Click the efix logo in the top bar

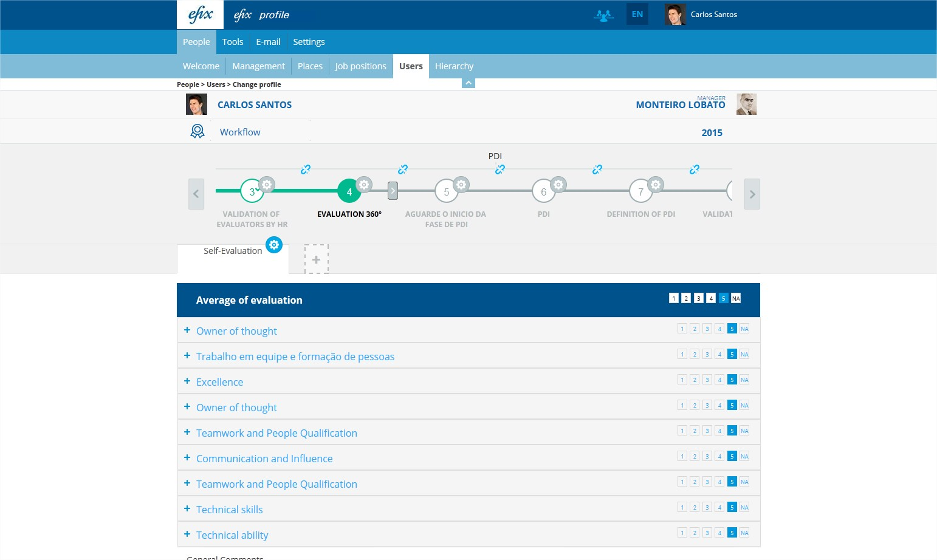[x=200, y=14]
